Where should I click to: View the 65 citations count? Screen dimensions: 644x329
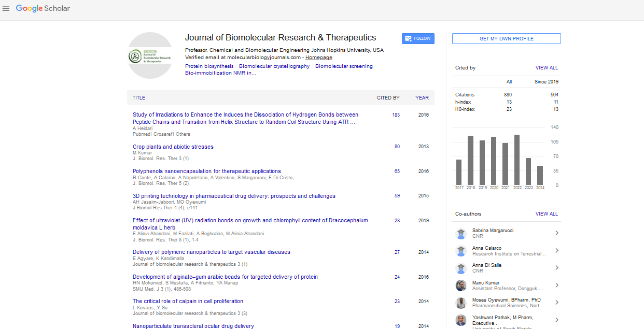click(x=397, y=171)
